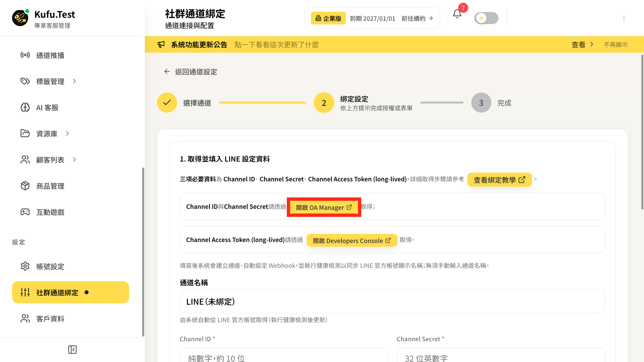Click the 互動遊戲 gamepad icon
Viewport: 644px width, 362px height.
[x=25, y=212]
